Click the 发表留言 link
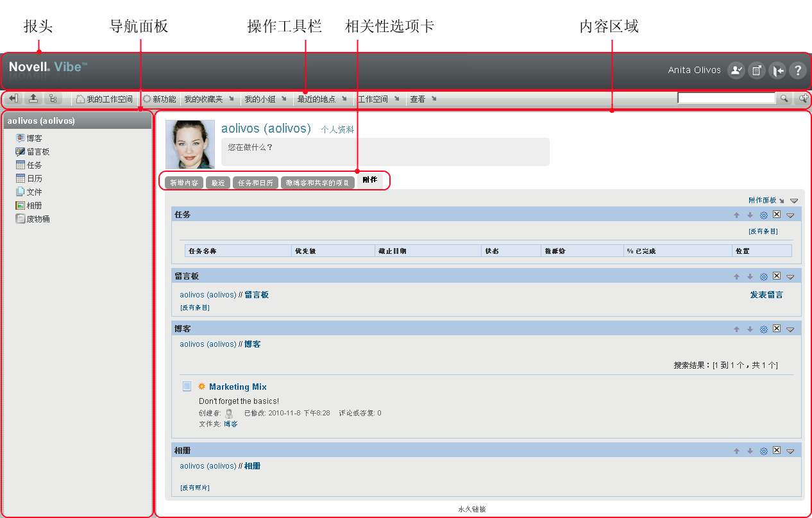 pos(766,295)
